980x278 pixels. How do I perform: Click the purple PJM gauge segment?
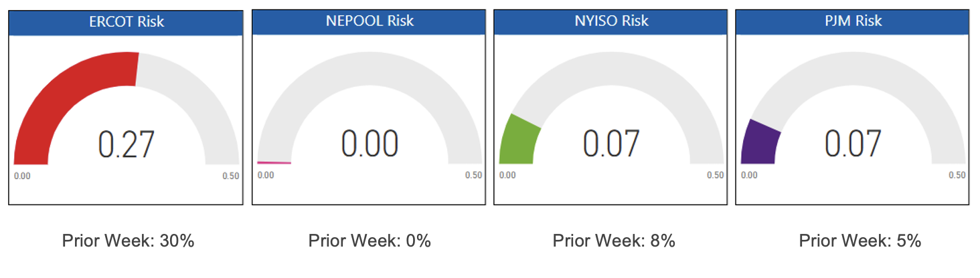coord(760,143)
